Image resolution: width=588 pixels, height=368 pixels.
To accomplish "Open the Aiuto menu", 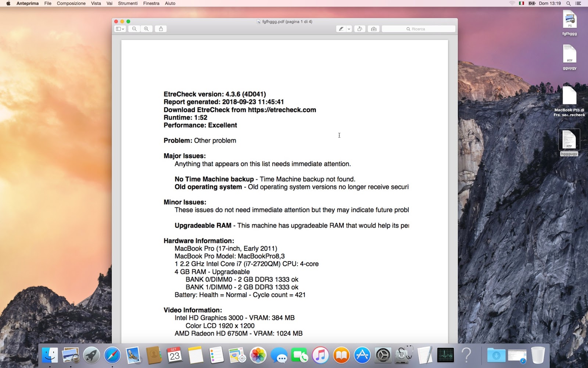I will pyautogui.click(x=170, y=3).
